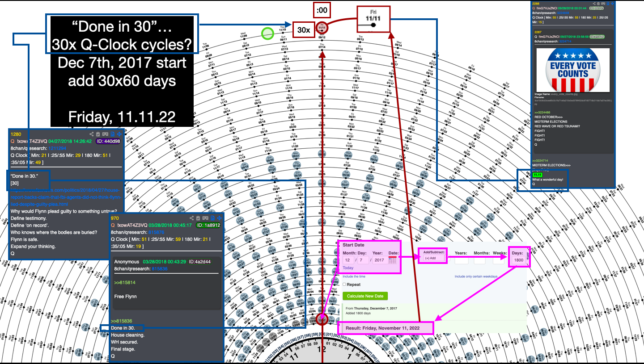Click 'Include only certain weekdays' link
Screen dimensions: 644x364
point(476,276)
